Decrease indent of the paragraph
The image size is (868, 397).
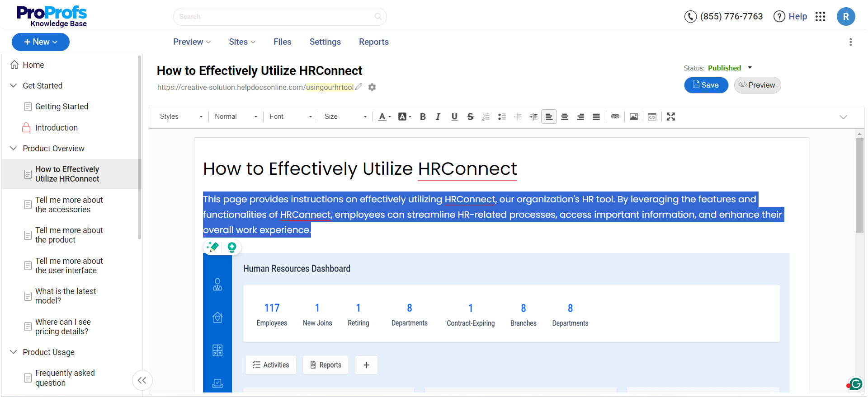tap(518, 117)
